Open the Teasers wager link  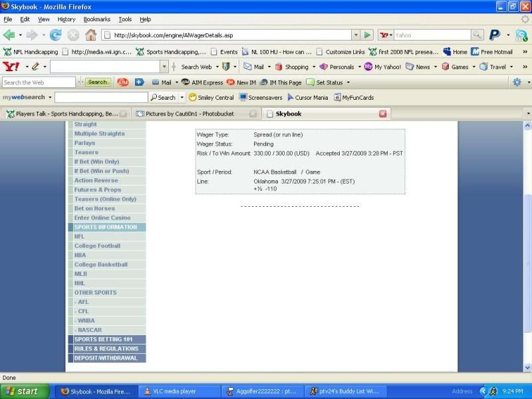tap(86, 152)
